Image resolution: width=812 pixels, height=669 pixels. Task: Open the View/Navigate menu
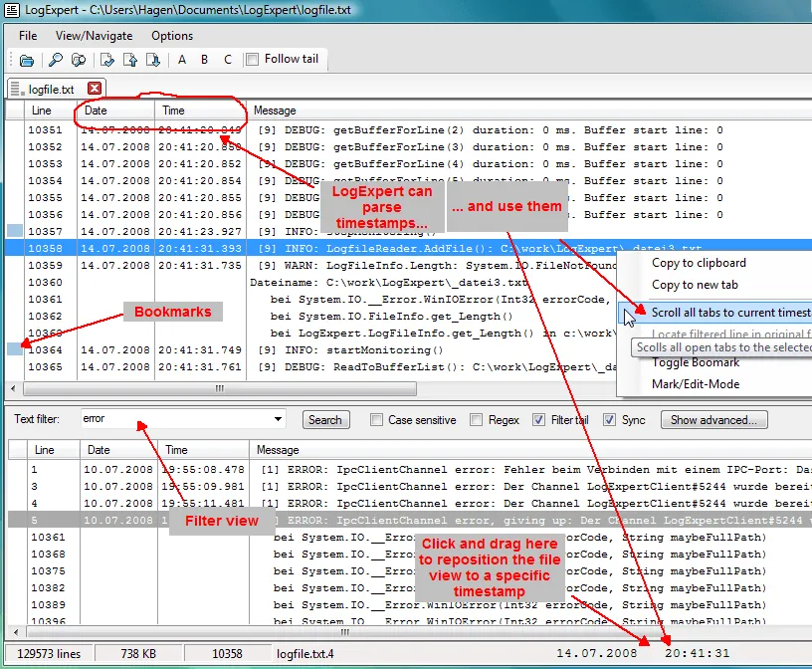pyautogui.click(x=94, y=35)
